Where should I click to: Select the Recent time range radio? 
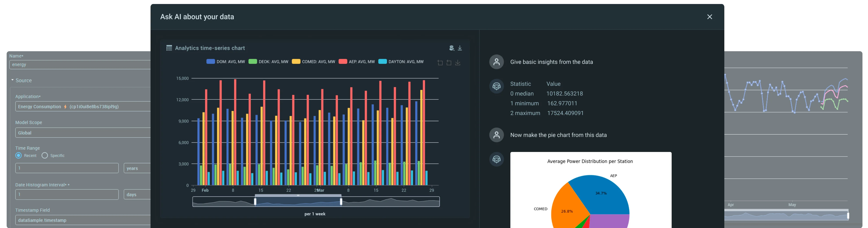point(19,155)
